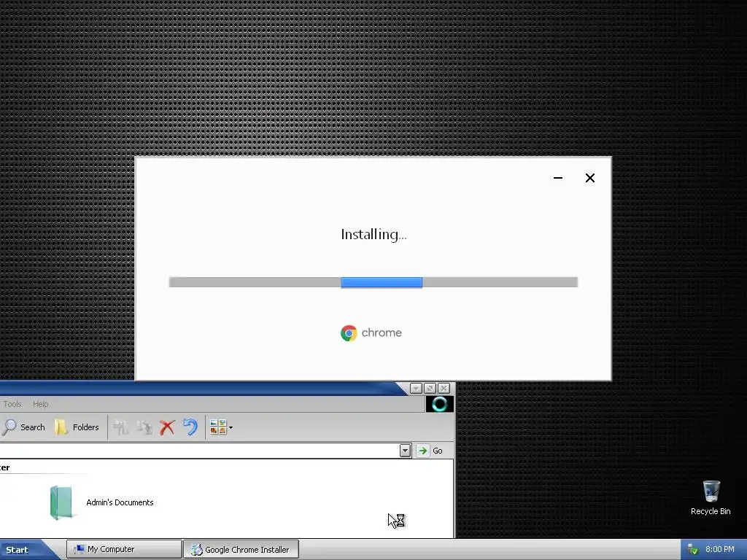Open the Views dropdown icon
Image resolution: width=747 pixels, height=560 pixels.
(221, 427)
